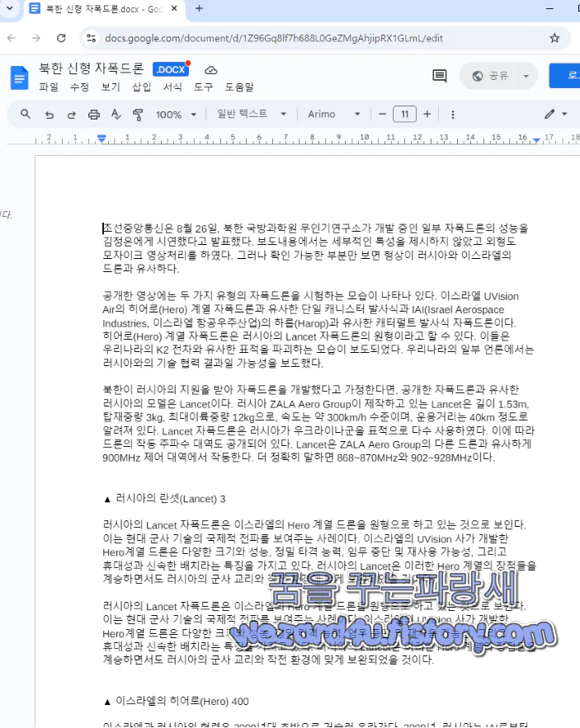Reload the page
580x728 pixels.
tap(61, 38)
